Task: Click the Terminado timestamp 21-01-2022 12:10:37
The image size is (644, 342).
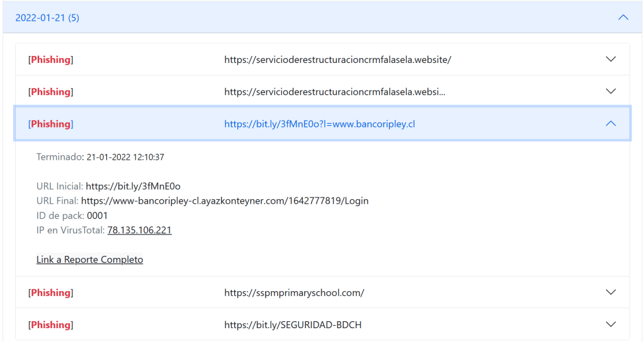Action: tap(125, 157)
